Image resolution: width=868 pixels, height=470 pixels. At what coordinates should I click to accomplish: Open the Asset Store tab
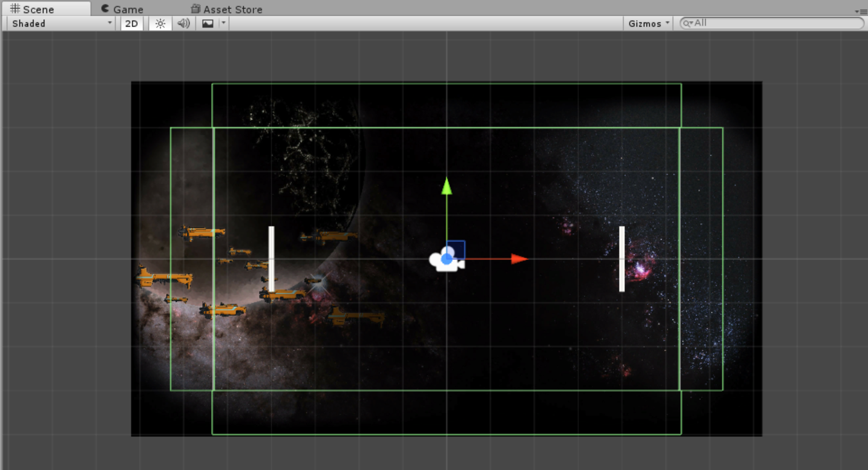[226, 9]
